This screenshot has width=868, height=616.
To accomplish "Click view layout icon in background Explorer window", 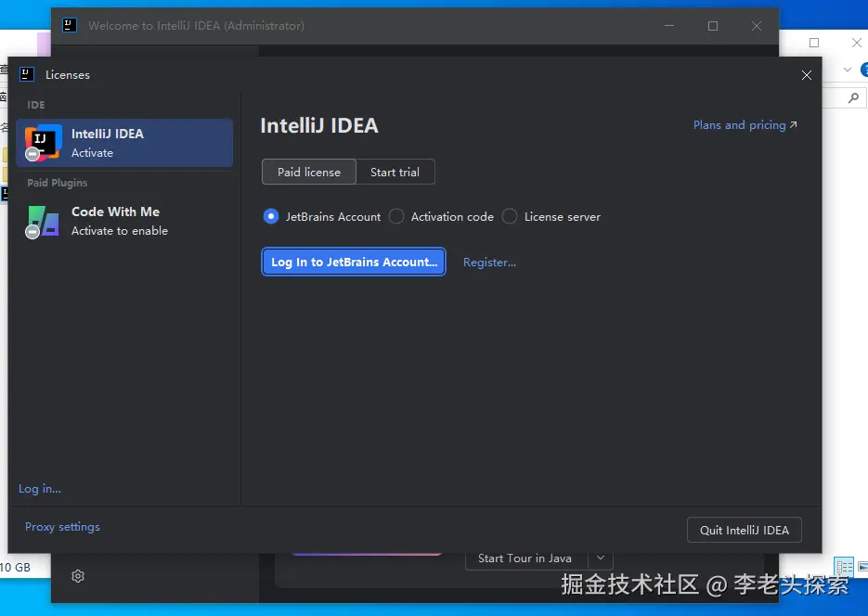I will (844, 566).
